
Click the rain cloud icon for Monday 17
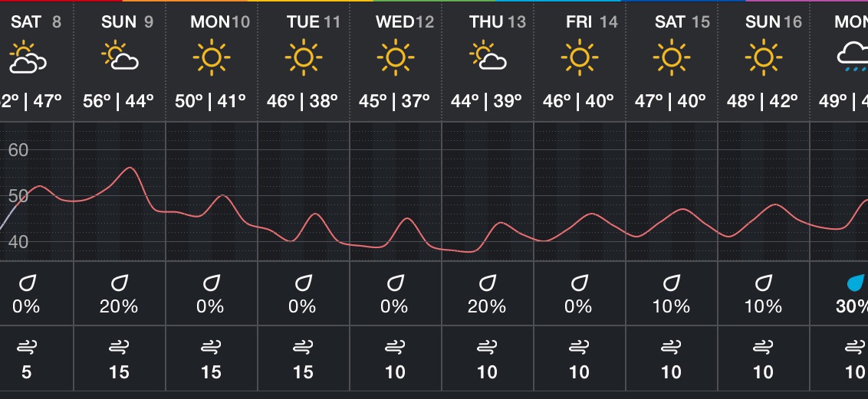click(853, 57)
